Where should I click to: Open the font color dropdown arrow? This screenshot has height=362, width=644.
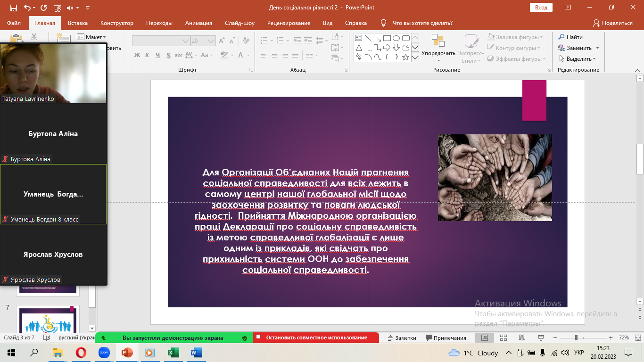tap(248, 55)
